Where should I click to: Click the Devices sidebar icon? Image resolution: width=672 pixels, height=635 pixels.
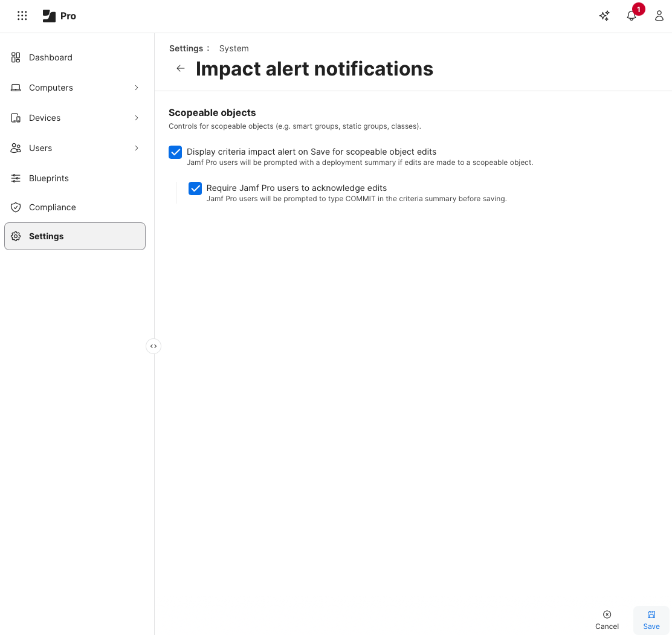[16, 118]
